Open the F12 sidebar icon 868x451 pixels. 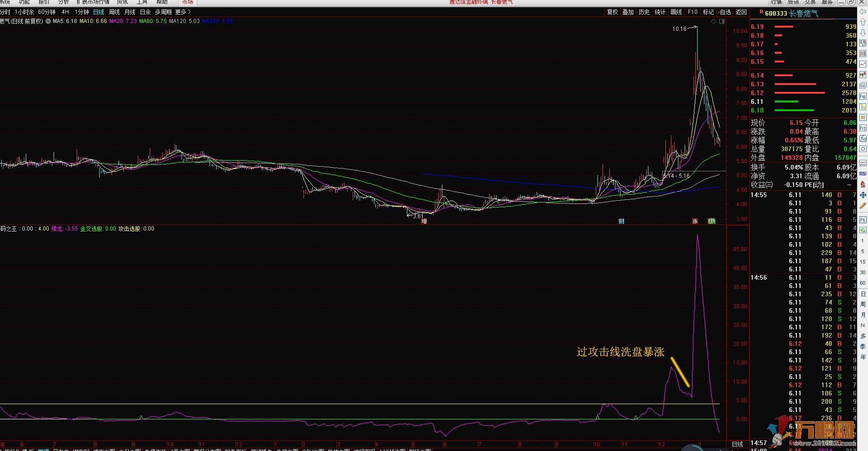pyautogui.click(x=863, y=128)
